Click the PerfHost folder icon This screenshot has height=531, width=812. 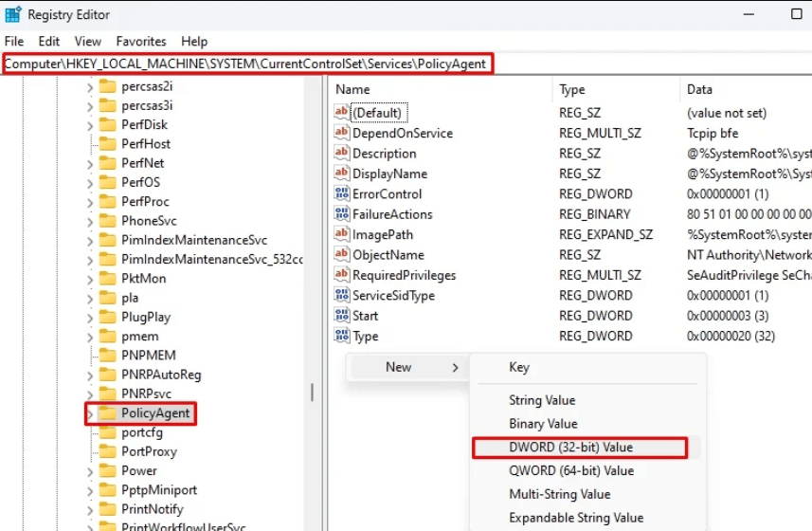(107, 143)
